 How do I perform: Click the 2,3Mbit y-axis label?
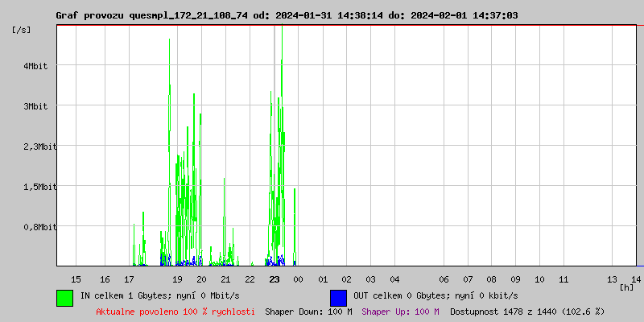(x=31, y=147)
